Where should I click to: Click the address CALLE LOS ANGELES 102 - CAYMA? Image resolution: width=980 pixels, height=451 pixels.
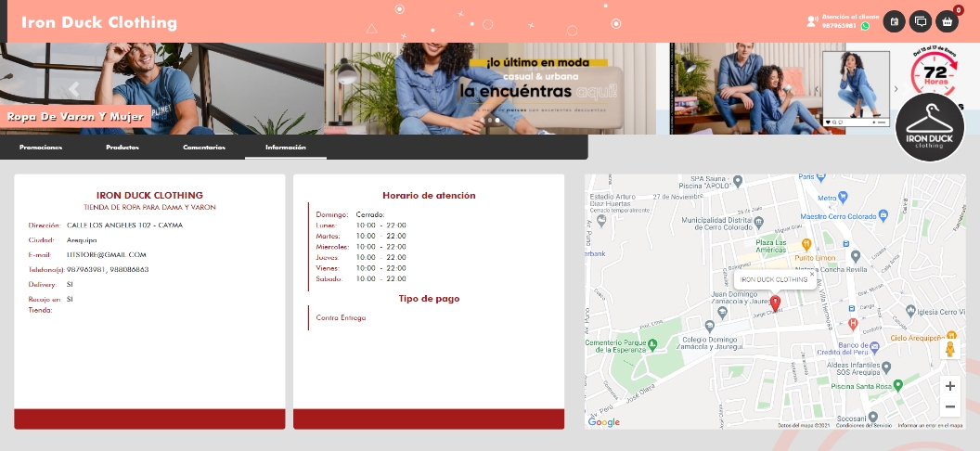pos(124,225)
